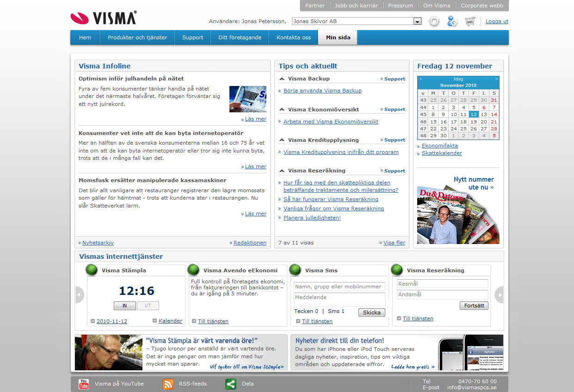This screenshot has width=574, height=392.
Task: Toggle the IN stamp button
Action: (125, 306)
